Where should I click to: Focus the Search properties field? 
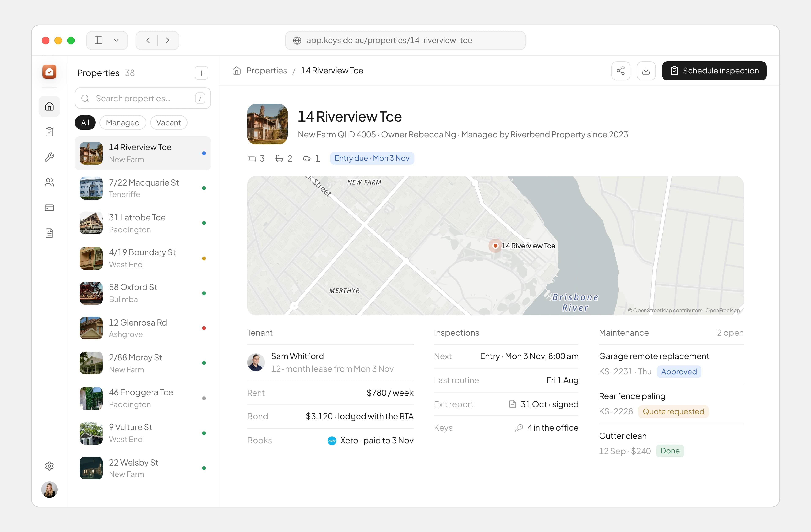click(x=143, y=98)
